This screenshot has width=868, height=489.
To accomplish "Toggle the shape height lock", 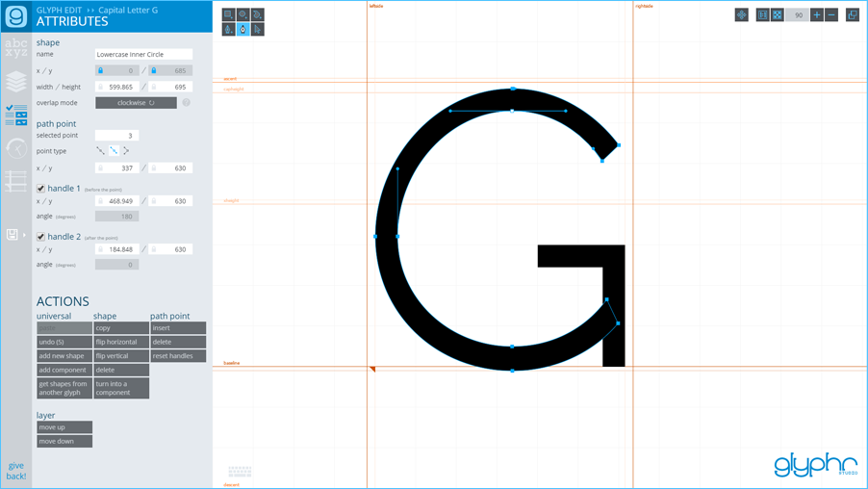I will [154, 87].
